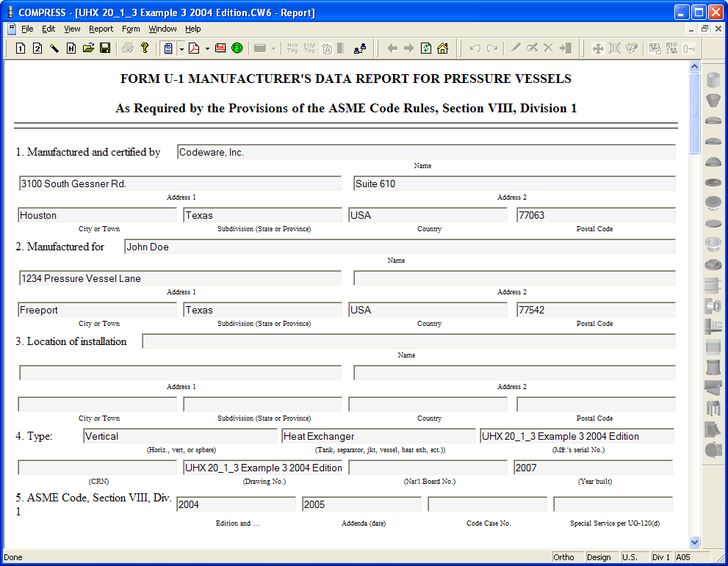
Task: Click the blue report form icon
Action: coord(168,48)
